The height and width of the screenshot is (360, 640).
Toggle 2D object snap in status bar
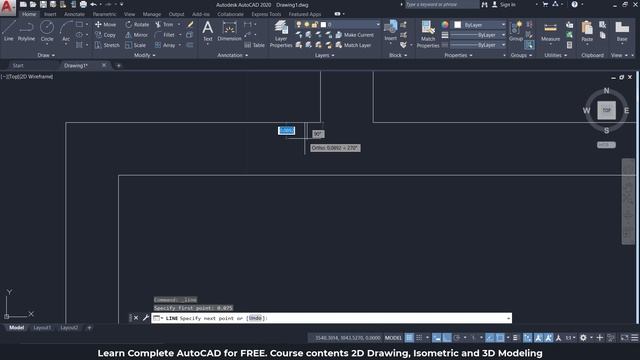pyautogui.click(x=500, y=338)
